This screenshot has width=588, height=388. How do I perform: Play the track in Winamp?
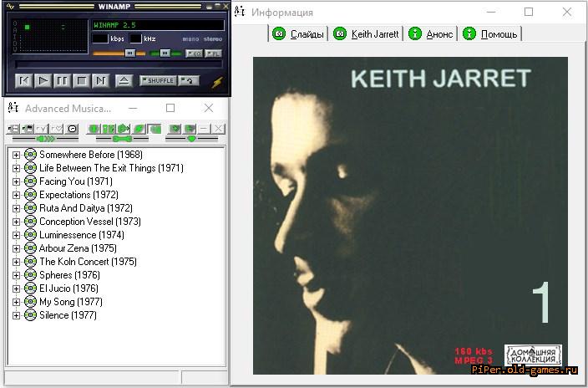click(x=43, y=81)
